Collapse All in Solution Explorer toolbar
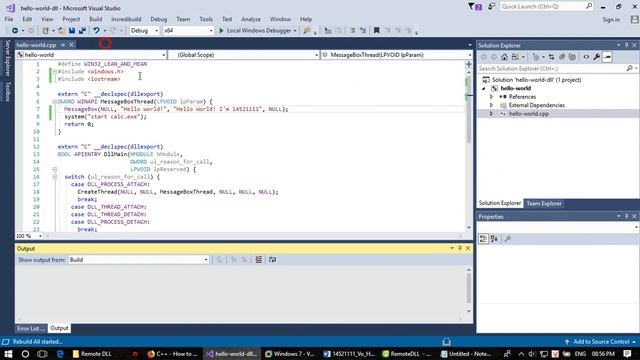This screenshot has height=360, width=640. [x=562, y=57]
